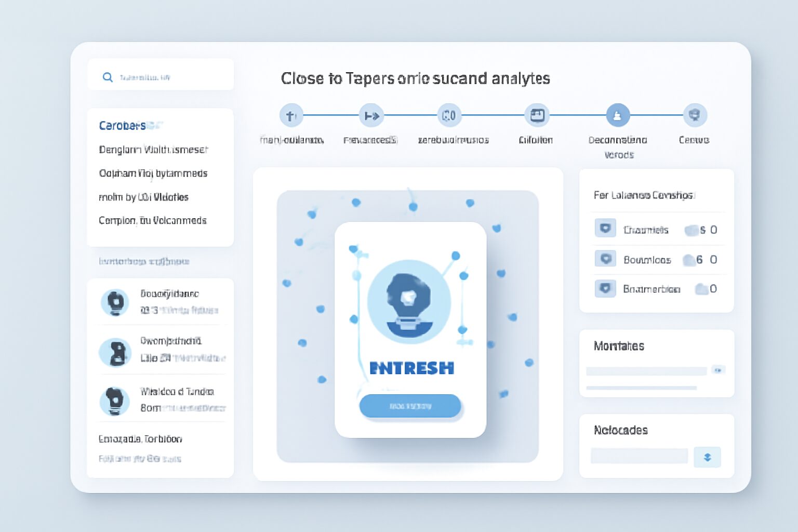Click the arrow icon on the second workflow step
The height and width of the screenshot is (532, 798).
point(371,115)
